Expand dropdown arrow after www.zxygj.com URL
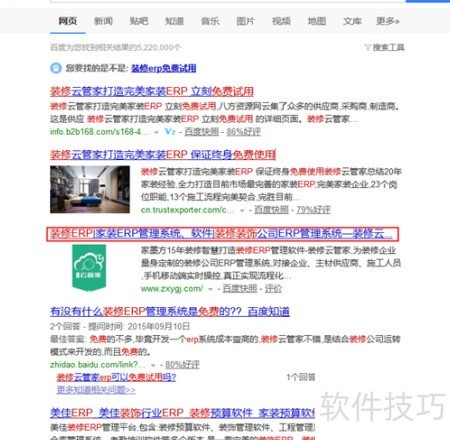 210,289
